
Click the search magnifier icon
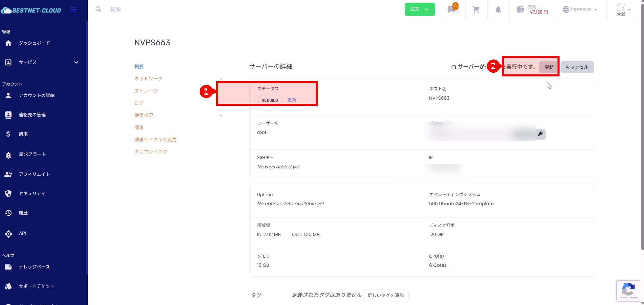[x=98, y=9]
